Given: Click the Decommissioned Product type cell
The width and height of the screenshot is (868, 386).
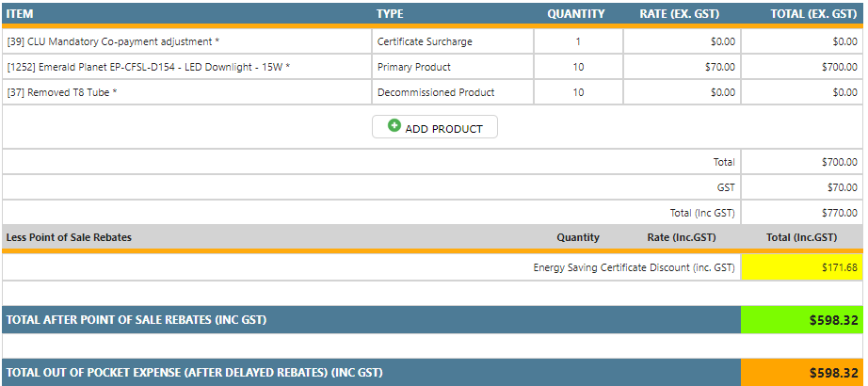Looking at the screenshot, I should click(x=436, y=92).
